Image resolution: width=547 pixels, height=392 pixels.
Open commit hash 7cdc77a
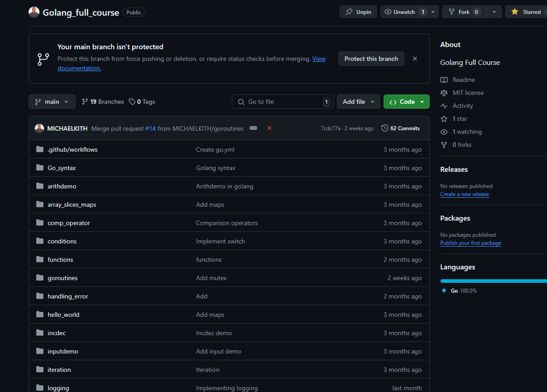331,128
